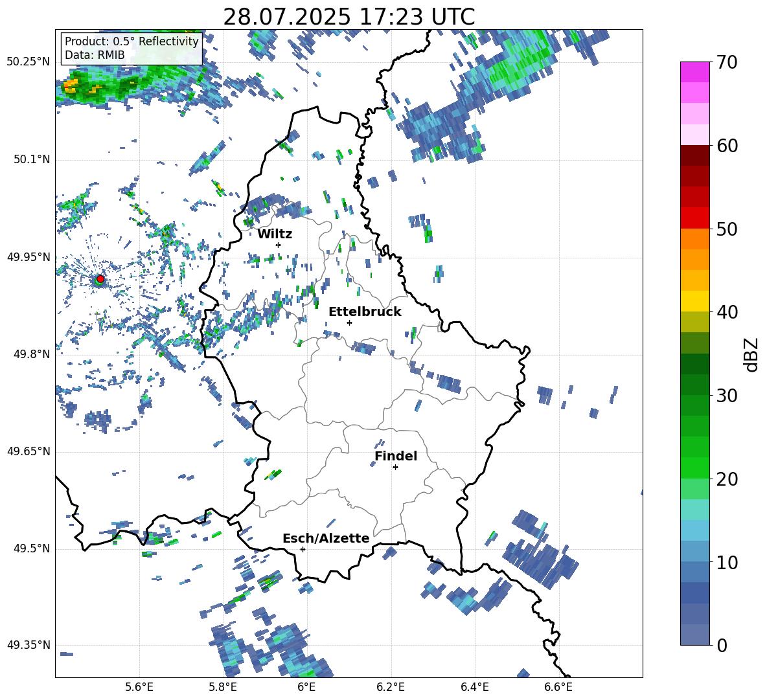This screenshot has height=700, width=767.
Task: Click the 6°E longitude label
Action: [306, 687]
